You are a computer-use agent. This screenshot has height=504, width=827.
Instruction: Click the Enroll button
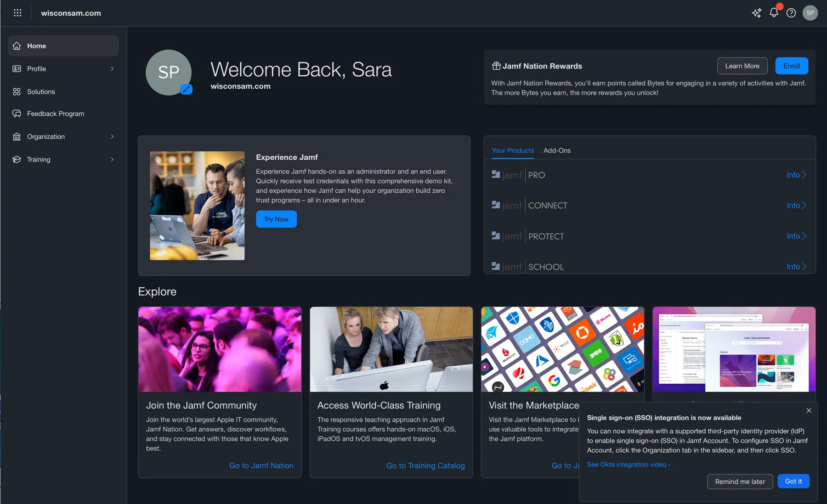[x=792, y=66]
